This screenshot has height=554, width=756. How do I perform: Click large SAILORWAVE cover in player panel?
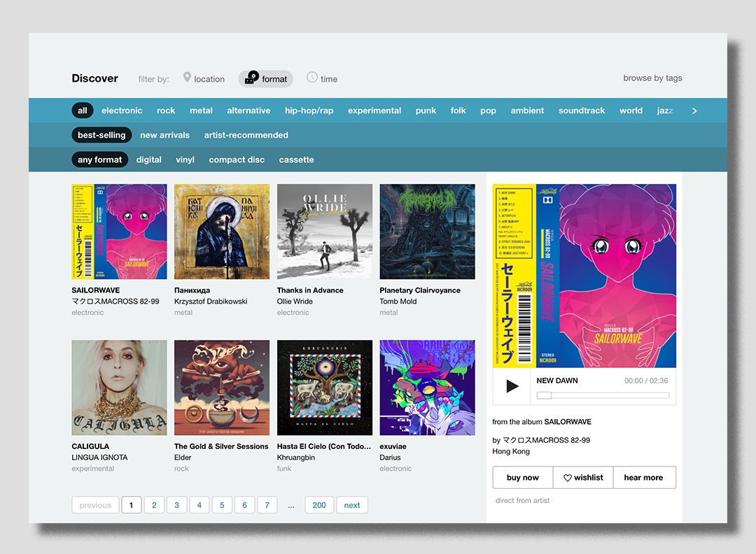(584, 276)
